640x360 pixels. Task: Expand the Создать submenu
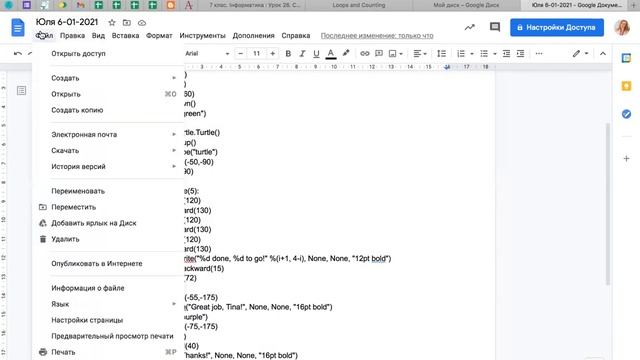108,78
